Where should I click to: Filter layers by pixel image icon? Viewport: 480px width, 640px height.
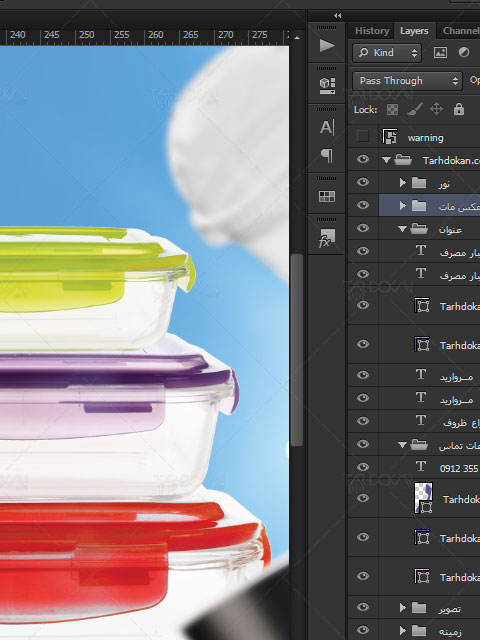(x=440, y=53)
